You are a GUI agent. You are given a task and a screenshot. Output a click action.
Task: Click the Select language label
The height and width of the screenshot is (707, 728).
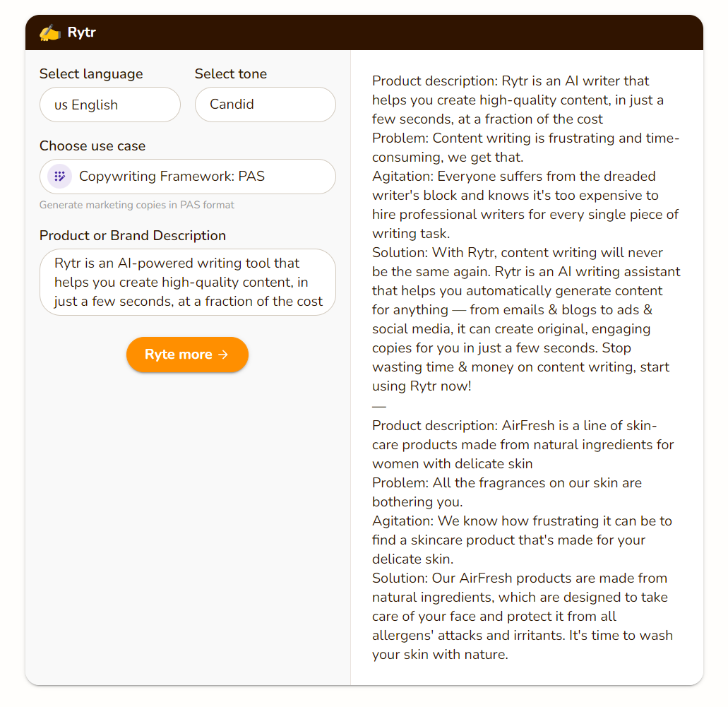pos(91,74)
